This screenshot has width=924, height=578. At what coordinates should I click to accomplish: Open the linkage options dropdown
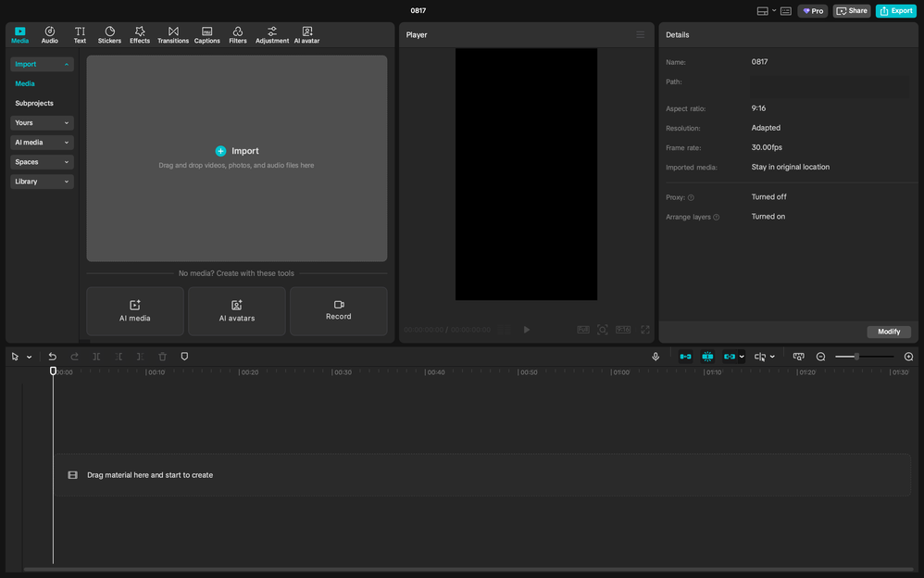point(742,357)
